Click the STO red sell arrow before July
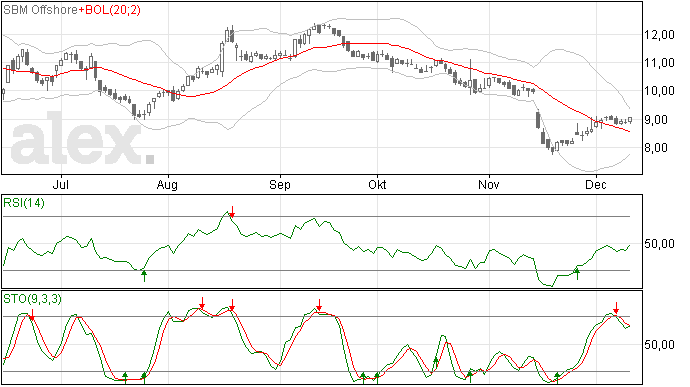Image resolution: width=690 pixels, height=387 pixels. pos(32,315)
